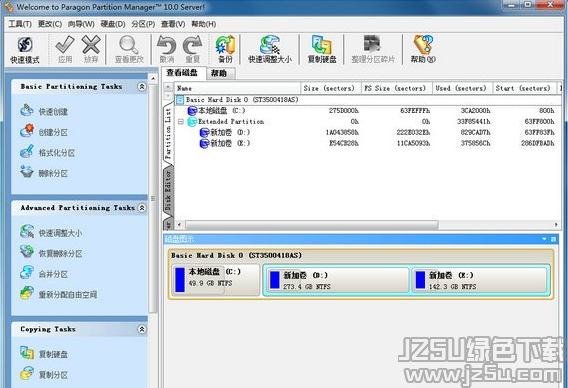Select the 新加卷 (D:) block in disk map
This screenshot has width=568, height=388.
pos(338,280)
